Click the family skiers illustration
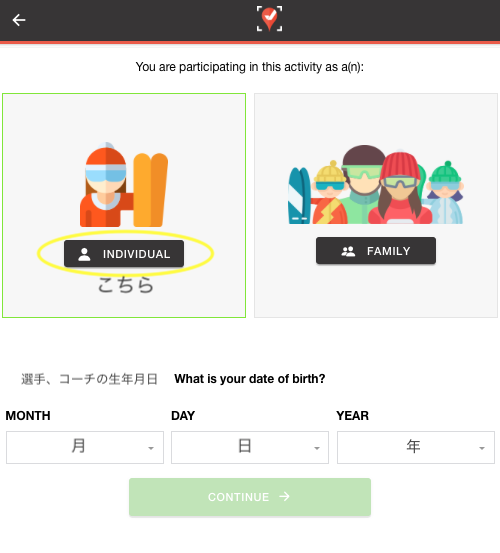Image resolution: width=500 pixels, height=553 pixels. point(376,184)
